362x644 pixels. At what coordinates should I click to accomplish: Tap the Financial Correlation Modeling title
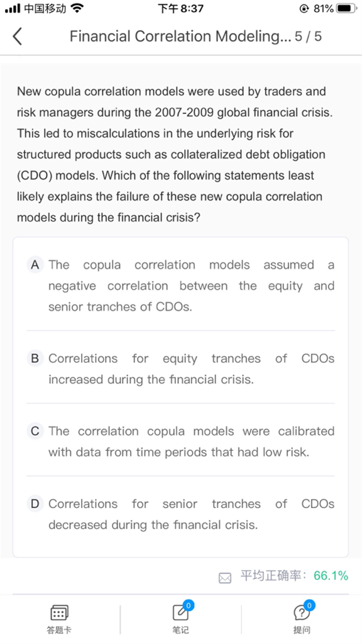click(180, 36)
